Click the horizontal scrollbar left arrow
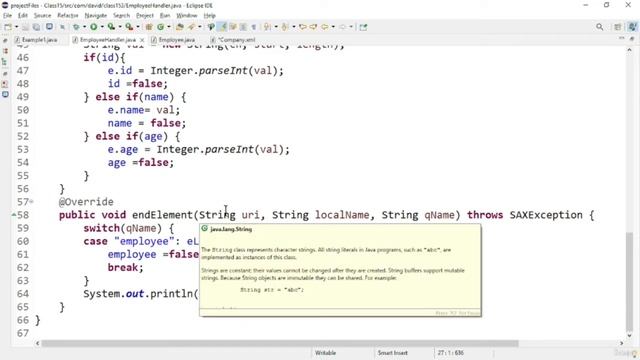The width and height of the screenshot is (640, 360). tap(37, 343)
